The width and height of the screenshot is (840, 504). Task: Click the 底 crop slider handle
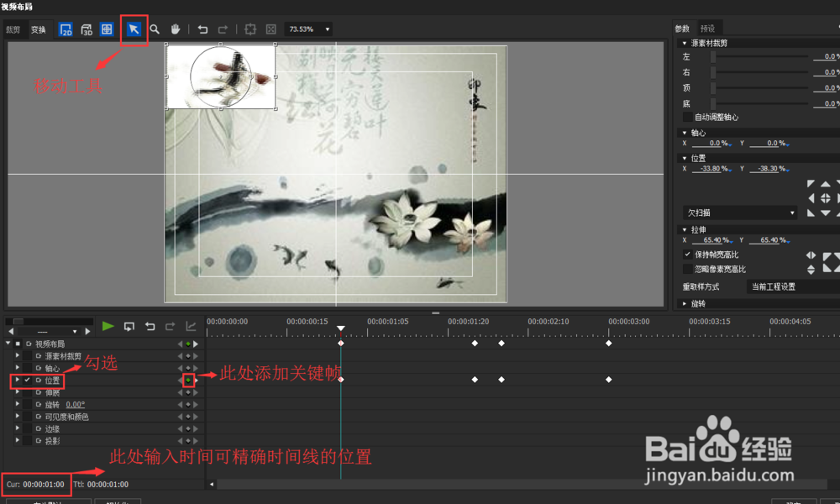tap(713, 104)
